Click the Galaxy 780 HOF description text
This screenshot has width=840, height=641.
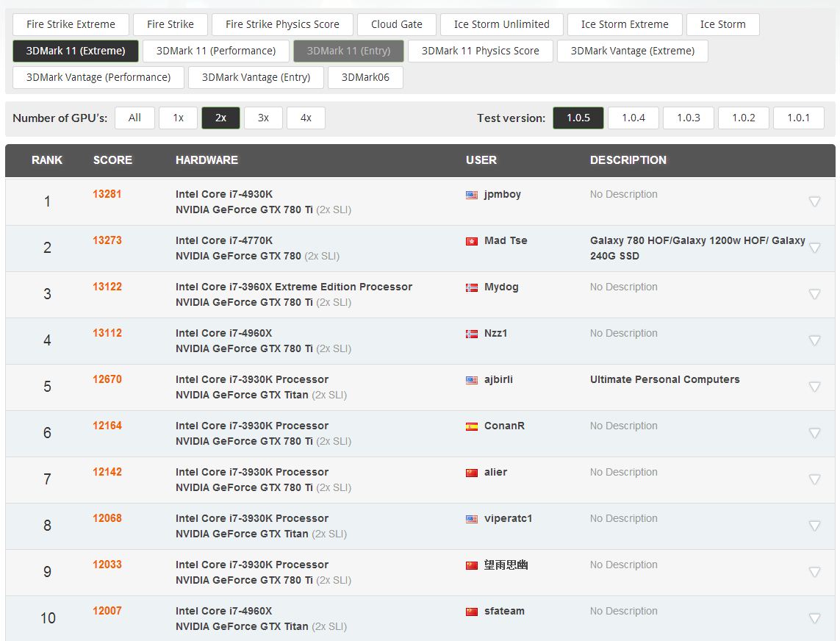[x=697, y=248]
